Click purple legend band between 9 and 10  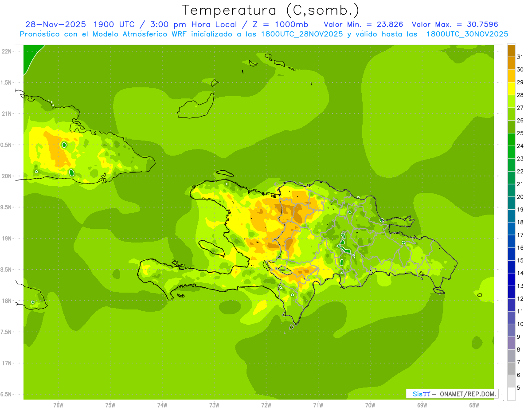click(511, 331)
